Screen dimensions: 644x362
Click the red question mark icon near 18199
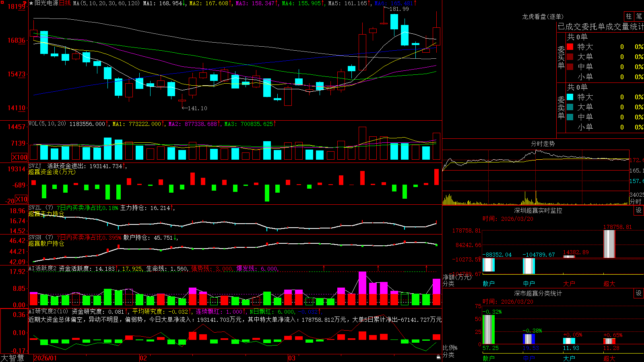25,4
